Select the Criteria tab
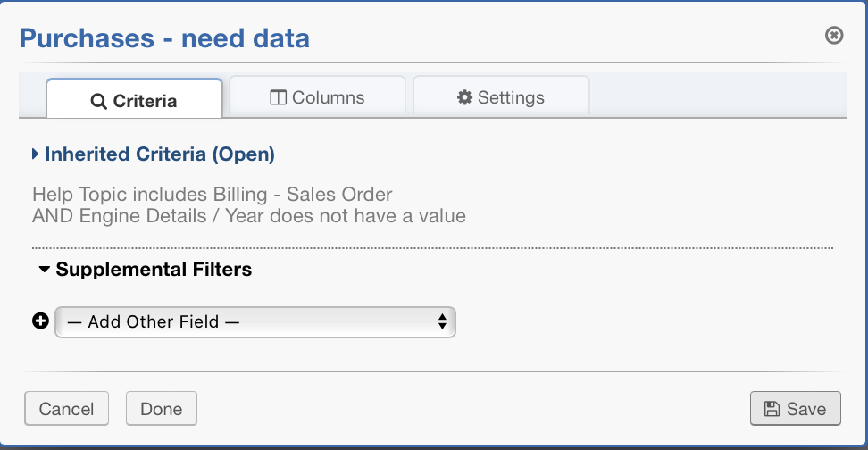 click(134, 101)
